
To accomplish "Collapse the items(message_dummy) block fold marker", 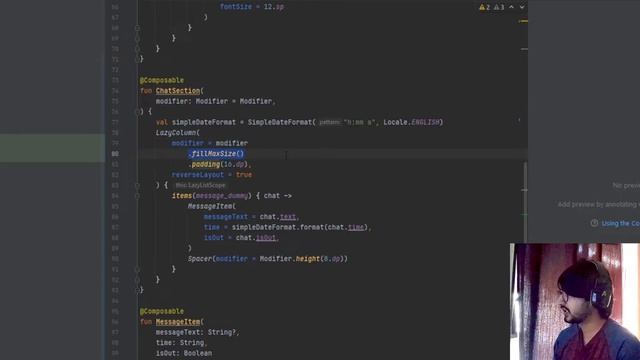I will (138, 196).
